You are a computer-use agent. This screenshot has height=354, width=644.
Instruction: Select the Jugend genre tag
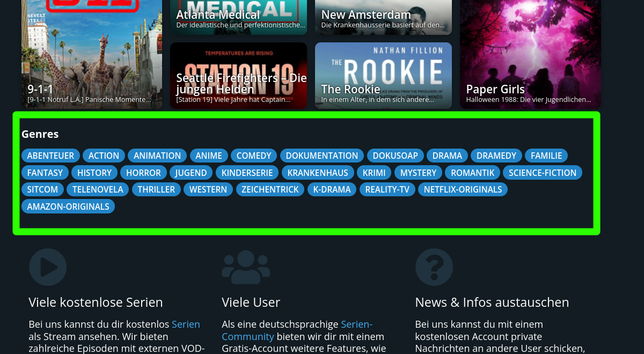(x=191, y=173)
